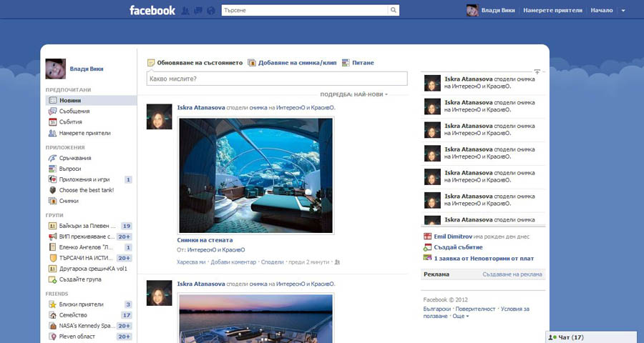
Task: Click Добави коментар on first post
Action: 233,262
